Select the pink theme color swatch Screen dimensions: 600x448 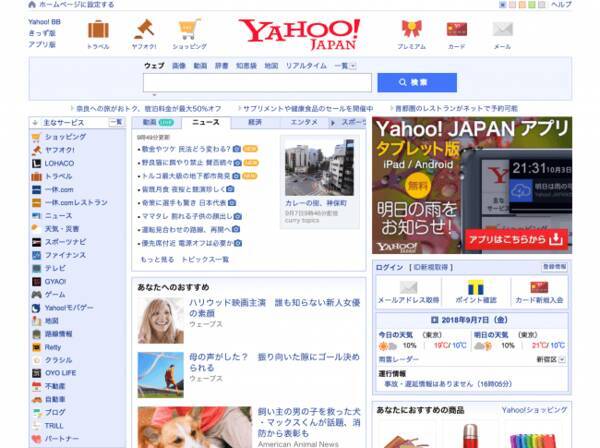coord(512,5)
